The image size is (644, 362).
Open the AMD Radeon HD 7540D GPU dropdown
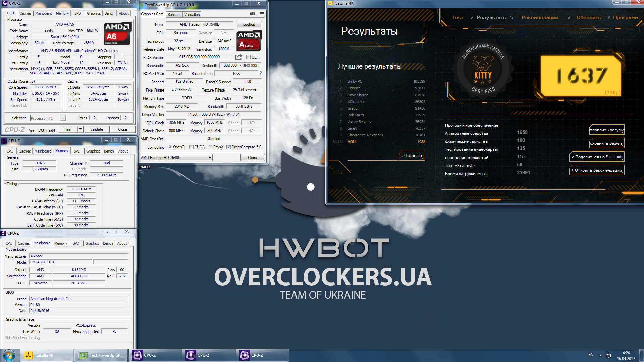176,158
